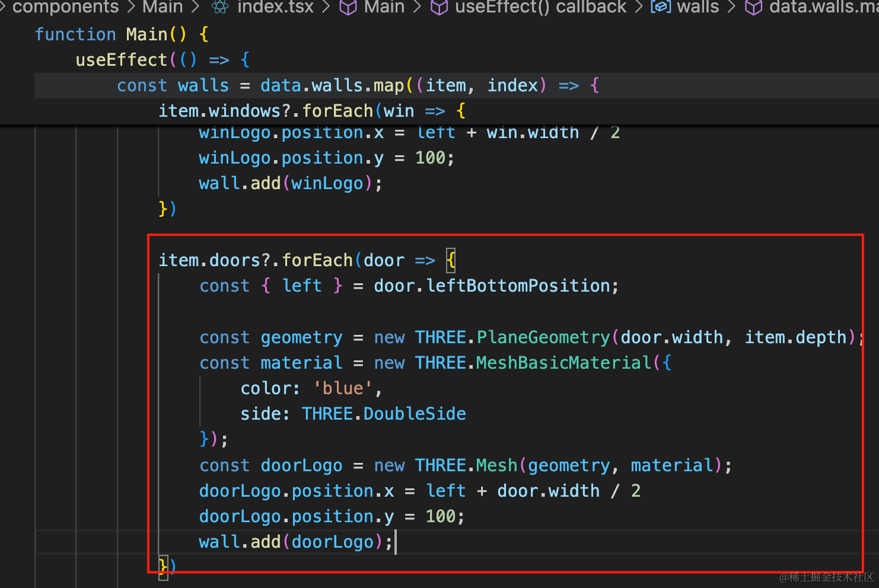Image resolution: width=879 pixels, height=588 pixels.
Task: Click 'door.width / 2' expression
Action: 569,491
